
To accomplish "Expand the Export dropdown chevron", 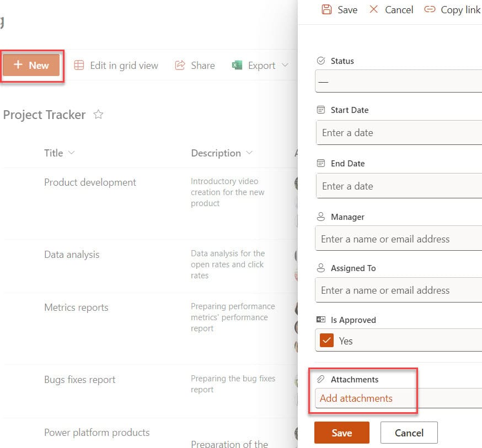I will [x=285, y=65].
